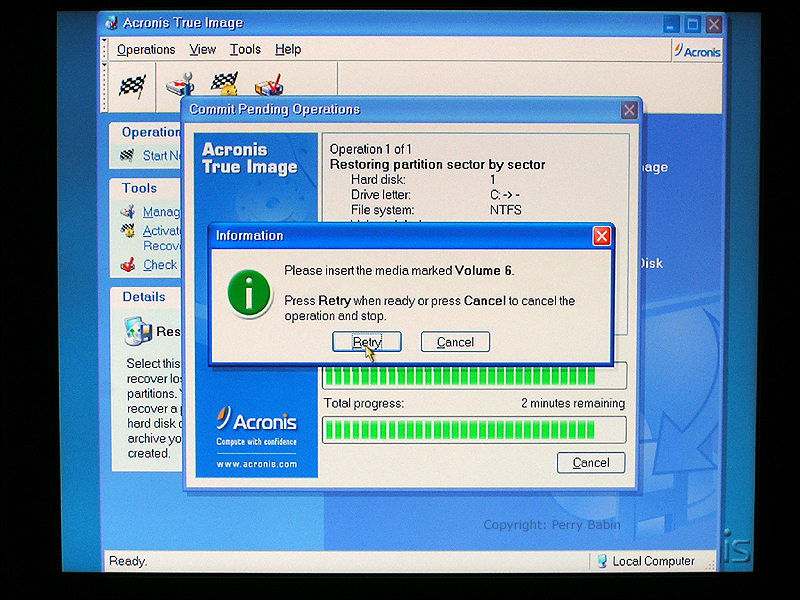Image resolution: width=800 pixels, height=600 pixels.
Task: Open the Start Now link in the sidebar
Action: (x=161, y=155)
